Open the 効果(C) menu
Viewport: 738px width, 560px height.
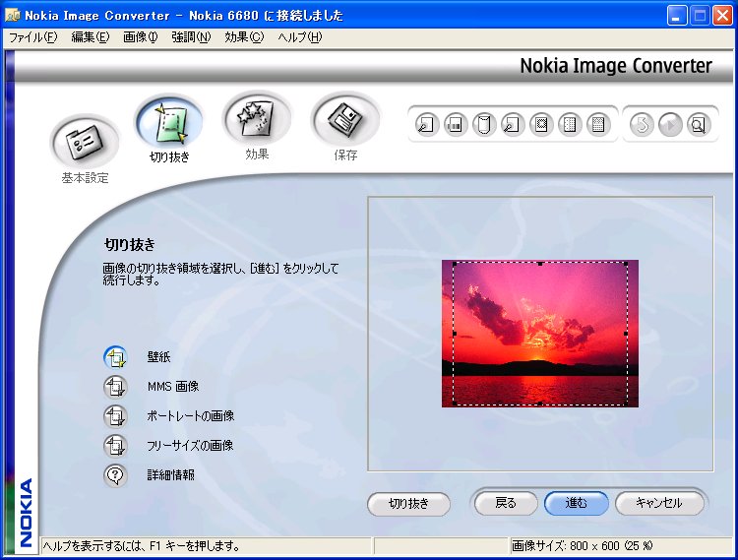[244, 37]
